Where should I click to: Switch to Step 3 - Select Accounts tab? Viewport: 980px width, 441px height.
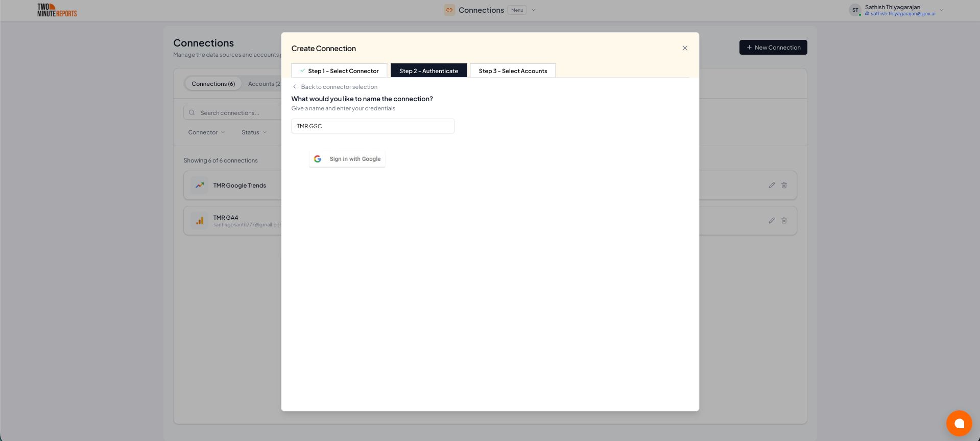click(513, 71)
